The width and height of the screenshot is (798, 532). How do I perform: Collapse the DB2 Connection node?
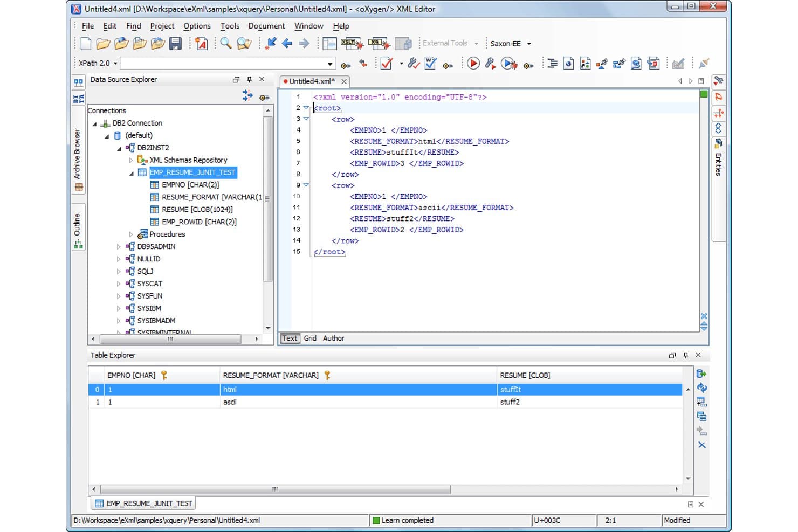click(x=95, y=124)
